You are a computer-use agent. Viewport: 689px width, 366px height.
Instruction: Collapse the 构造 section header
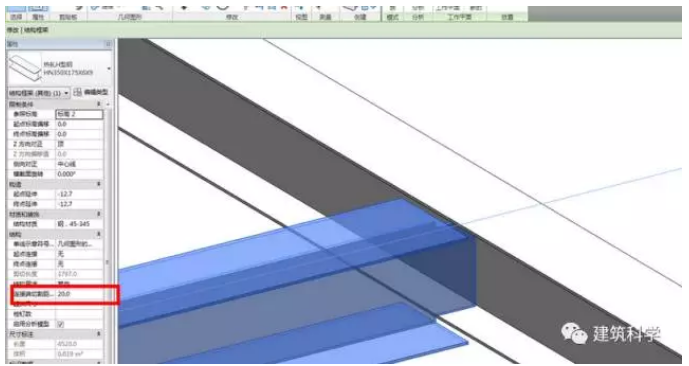click(99, 184)
